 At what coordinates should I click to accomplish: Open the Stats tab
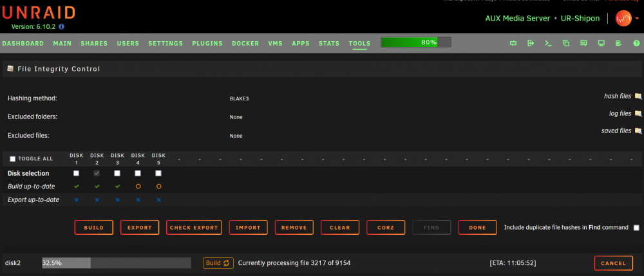(329, 44)
